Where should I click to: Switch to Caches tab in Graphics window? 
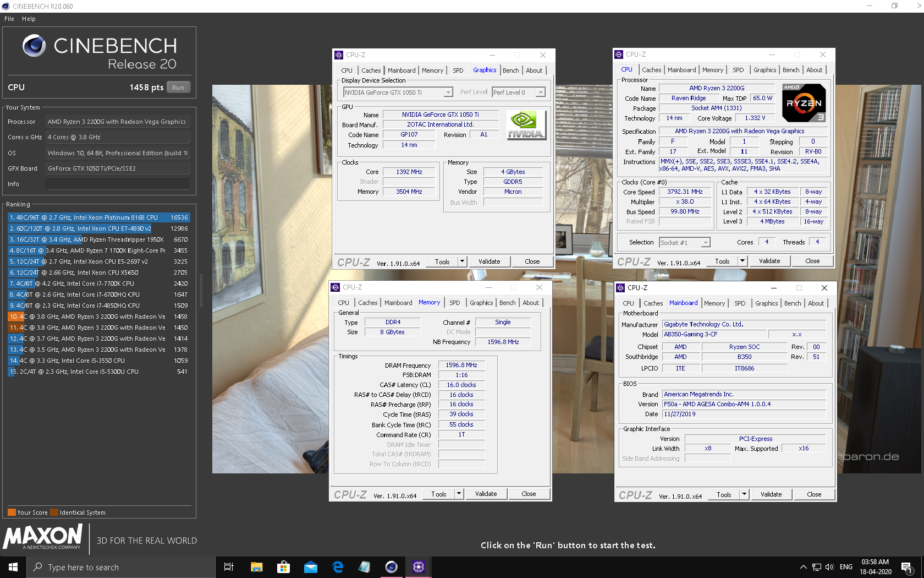371,70
